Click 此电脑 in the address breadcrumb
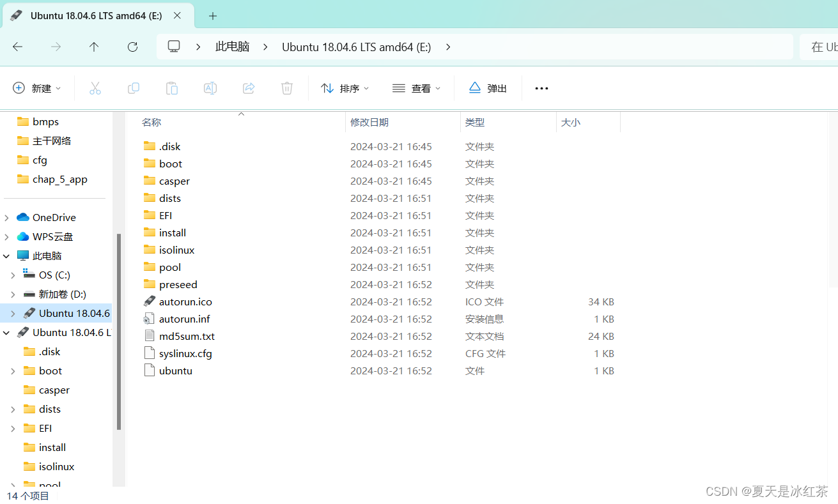 click(x=232, y=47)
